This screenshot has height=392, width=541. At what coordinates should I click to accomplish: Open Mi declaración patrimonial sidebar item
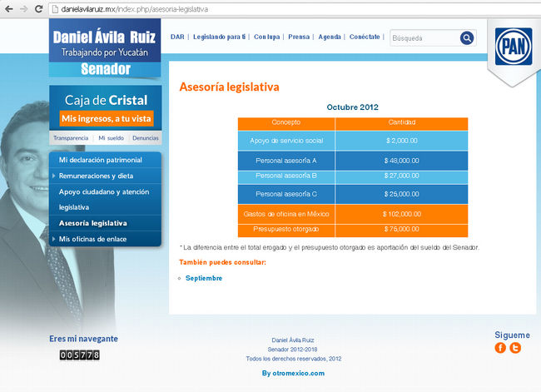point(100,160)
